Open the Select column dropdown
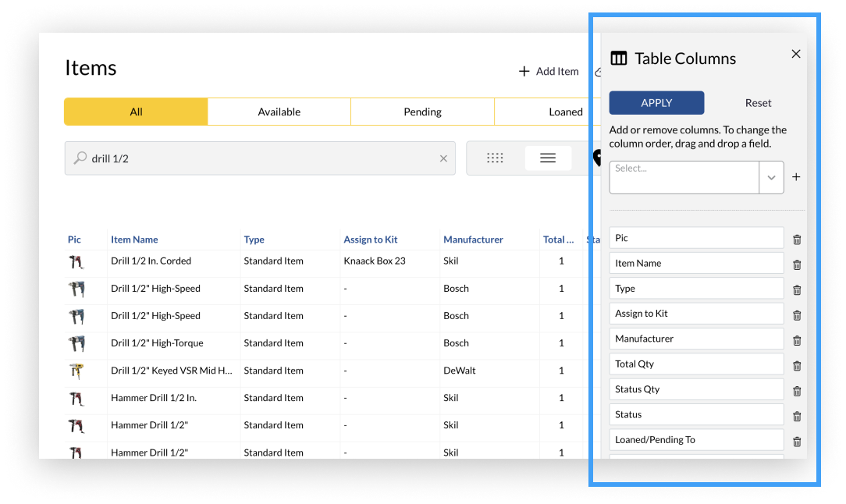Viewport: 846px width, 504px height. coord(771,177)
